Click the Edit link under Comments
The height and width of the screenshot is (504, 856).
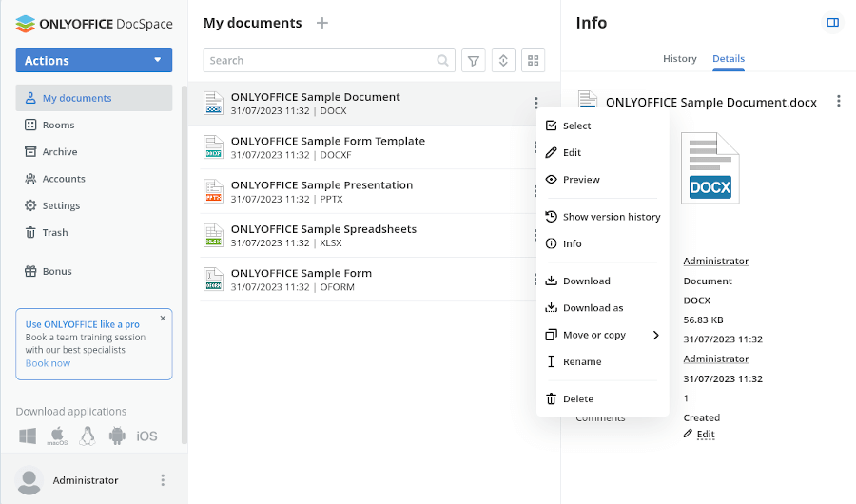click(705, 435)
